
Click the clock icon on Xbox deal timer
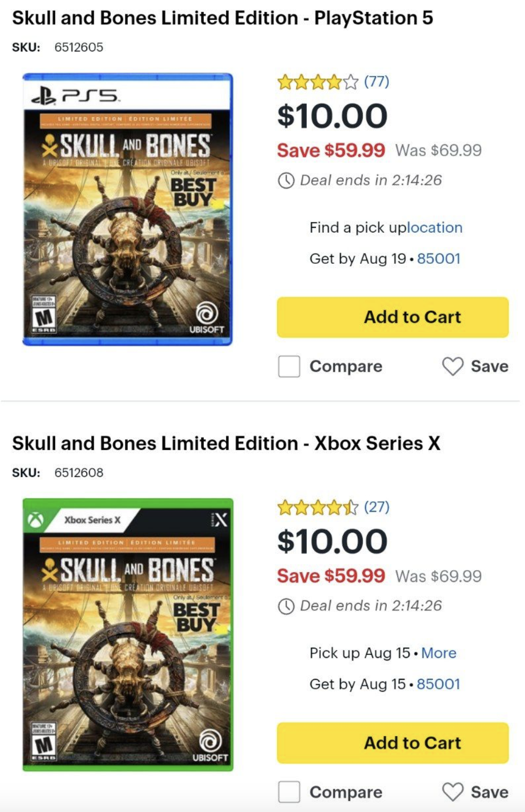click(286, 606)
